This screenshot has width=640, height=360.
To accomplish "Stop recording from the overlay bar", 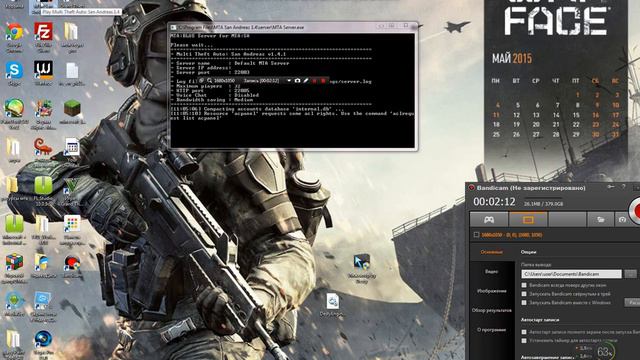I will (323, 81).
